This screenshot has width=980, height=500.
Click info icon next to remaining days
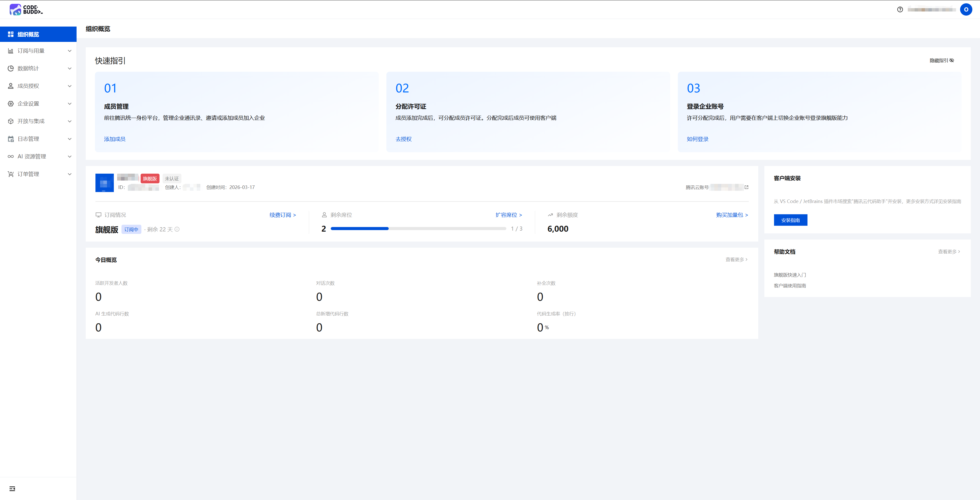177,229
